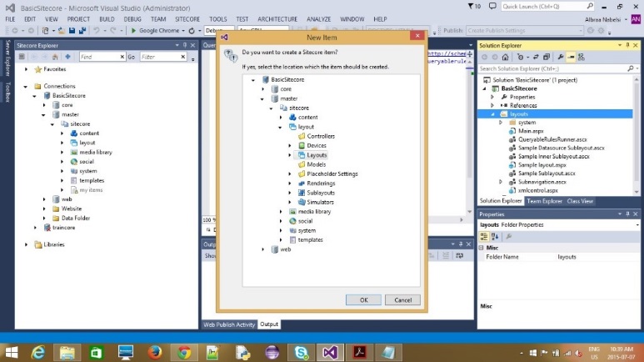Screen dimensions: 644x362
Task: Select xmlcontrol.aspx in Solution Explorer
Action: pos(538,190)
